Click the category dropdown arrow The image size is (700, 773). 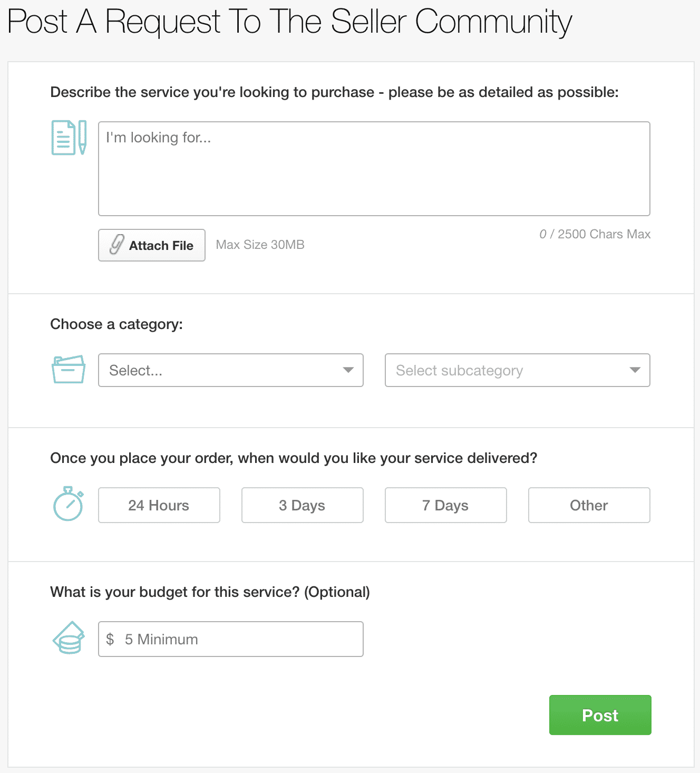pos(348,370)
